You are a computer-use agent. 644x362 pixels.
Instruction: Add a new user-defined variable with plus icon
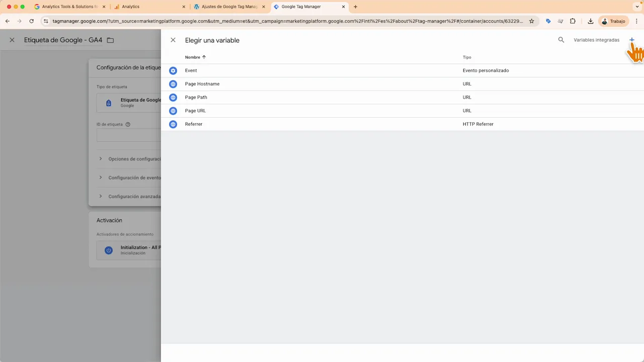[x=632, y=40]
